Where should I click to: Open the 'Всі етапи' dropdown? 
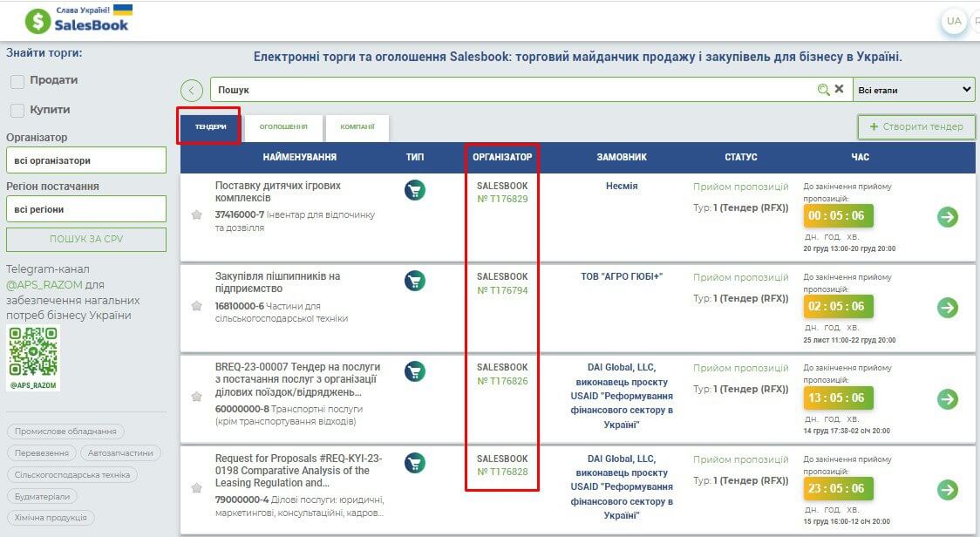(x=915, y=90)
